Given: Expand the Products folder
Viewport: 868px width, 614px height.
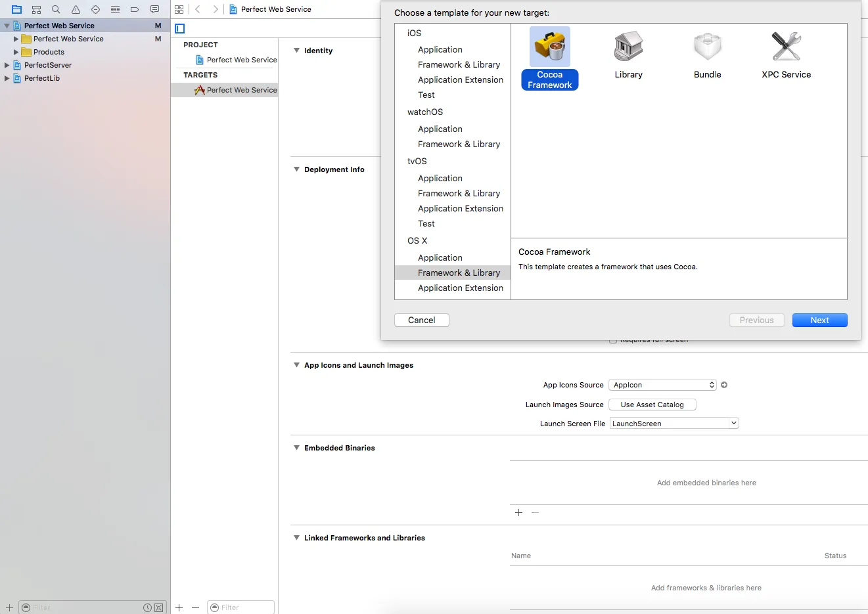Looking at the screenshot, I should (16, 52).
